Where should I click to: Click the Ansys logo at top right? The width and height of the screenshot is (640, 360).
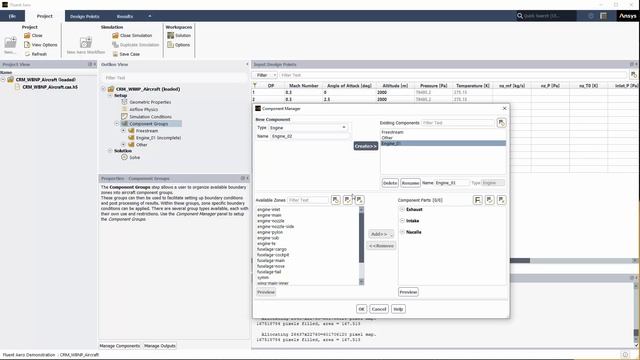(x=627, y=16)
